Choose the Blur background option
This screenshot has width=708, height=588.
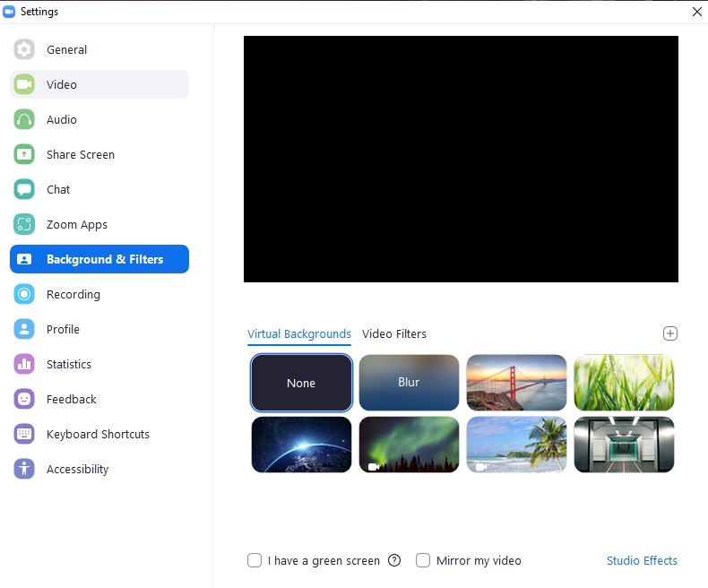409,383
